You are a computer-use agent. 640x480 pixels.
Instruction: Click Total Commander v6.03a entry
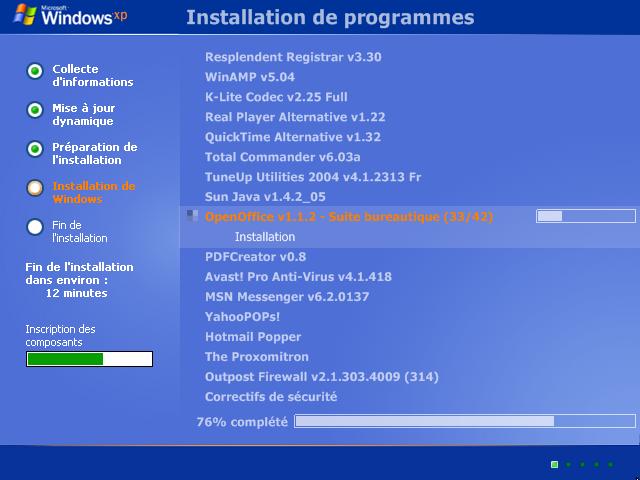[x=282, y=157]
